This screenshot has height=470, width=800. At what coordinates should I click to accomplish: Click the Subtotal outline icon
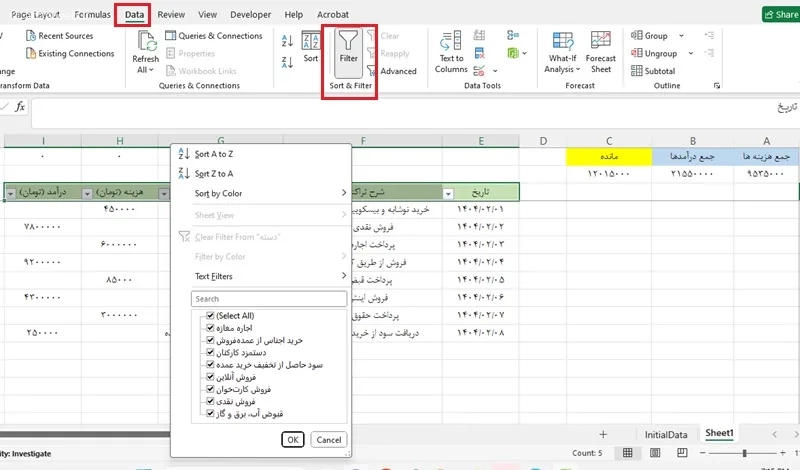point(637,71)
